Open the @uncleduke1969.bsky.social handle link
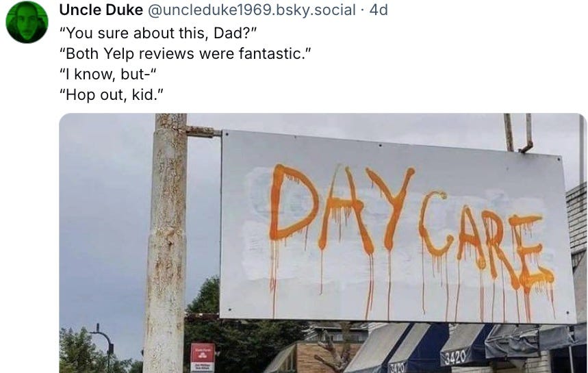 [x=252, y=10]
